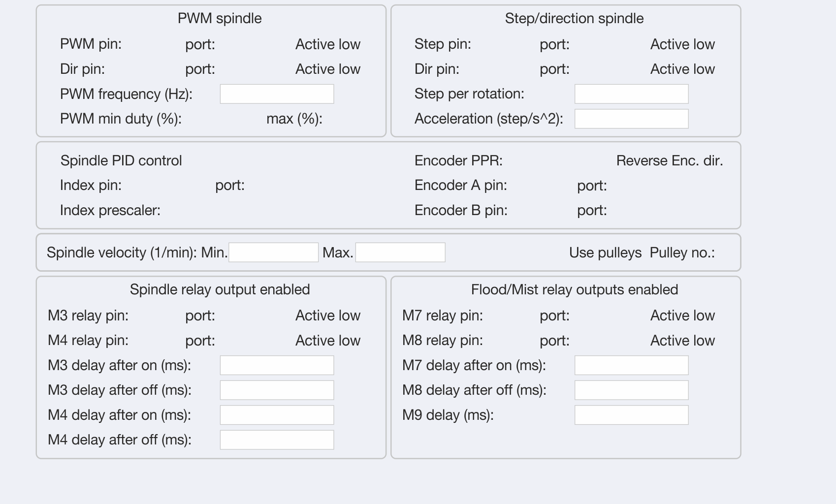Focus the M3 delay after on field
This screenshot has width=836, height=504.
click(x=277, y=365)
